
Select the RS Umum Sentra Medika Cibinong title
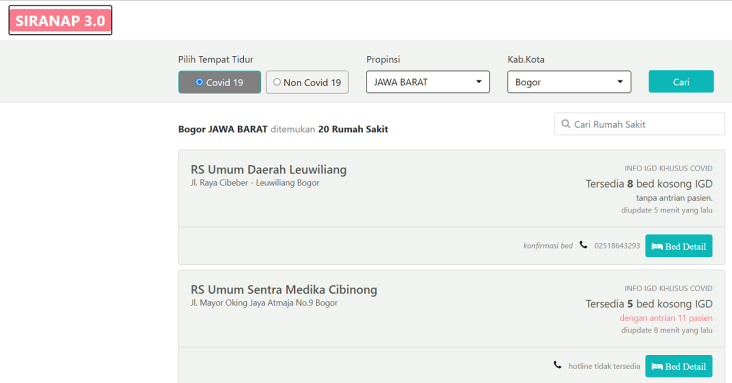tap(284, 290)
